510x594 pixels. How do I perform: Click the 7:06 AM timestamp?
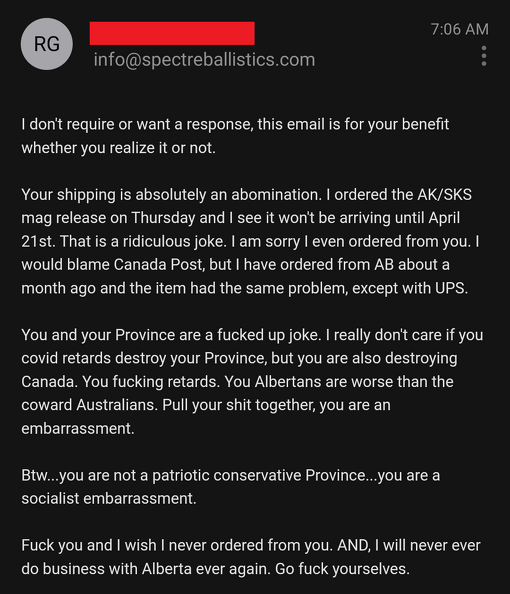[x=460, y=29]
